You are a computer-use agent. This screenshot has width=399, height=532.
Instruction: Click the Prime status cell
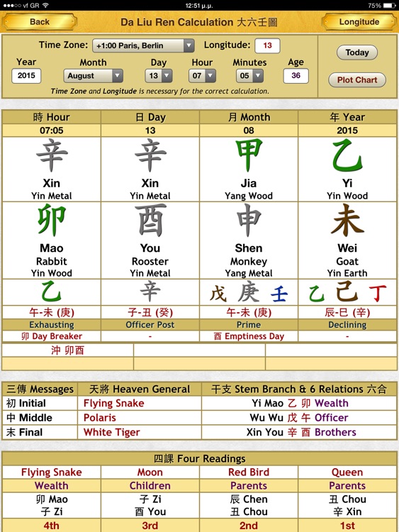point(249,325)
